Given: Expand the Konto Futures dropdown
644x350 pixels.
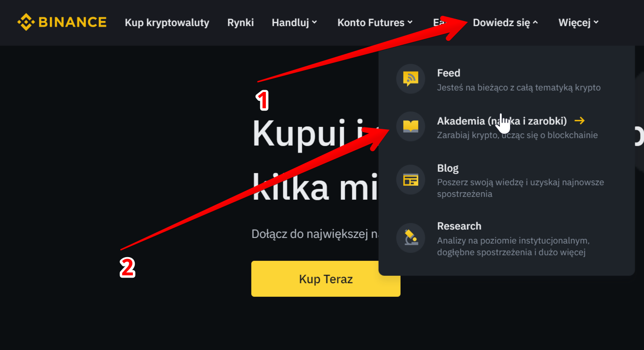Looking at the screenshot, I should (375, 22).
